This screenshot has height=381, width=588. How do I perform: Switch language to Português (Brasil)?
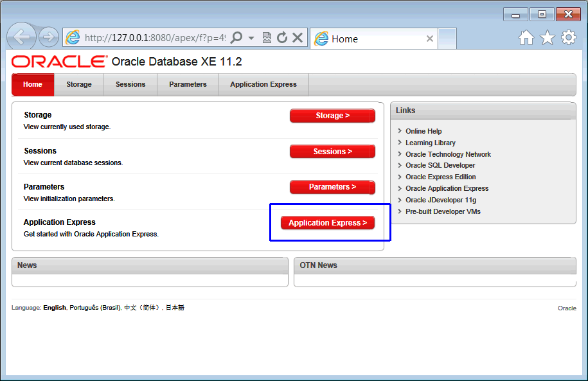[95, 308]
